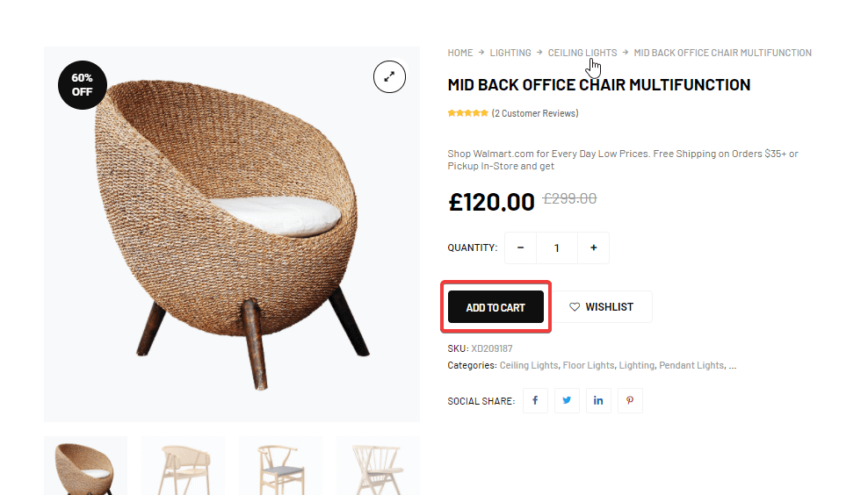Open Lighting breadcrumb link
The height and width of the screenshot is (495, 868).
[510, 53]
